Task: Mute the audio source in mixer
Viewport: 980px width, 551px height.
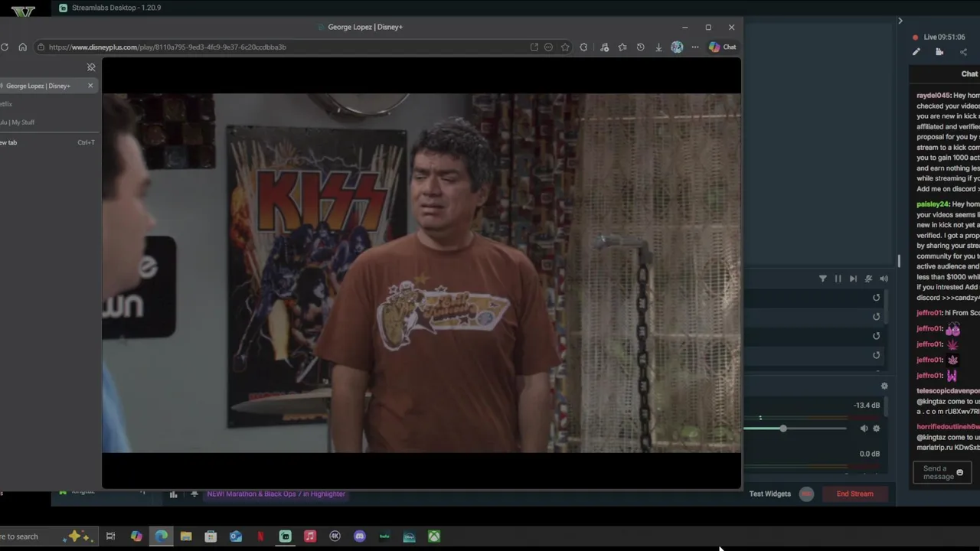Action: [x=864, y=429]
